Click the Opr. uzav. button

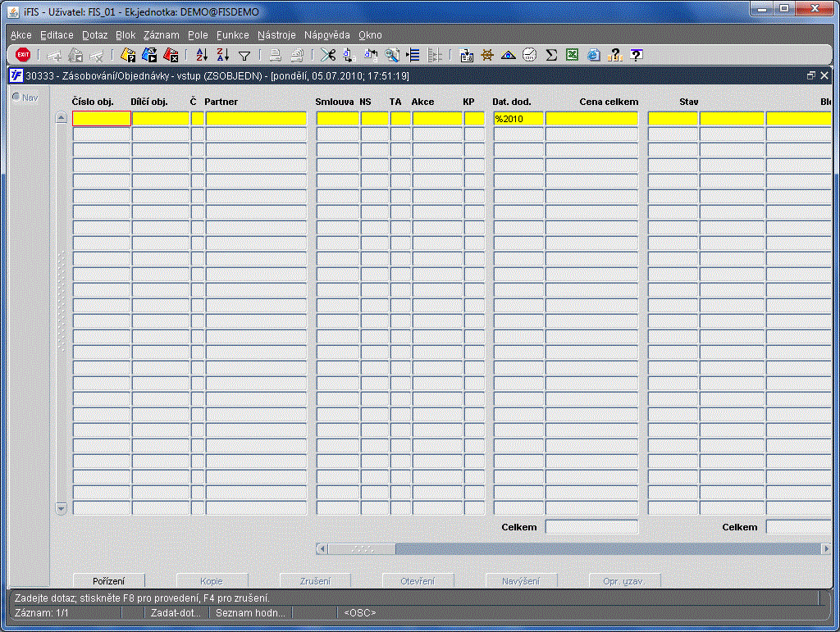[x=624, y=580]
